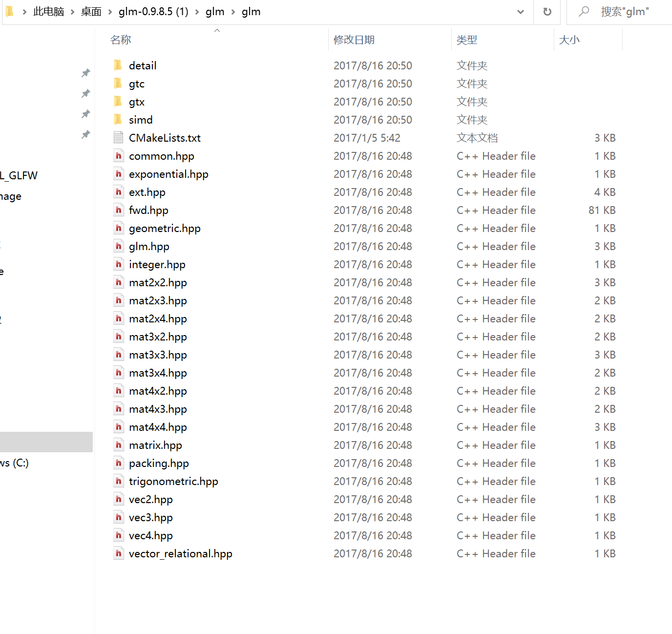Click the first pin icon in navigation pane
The width and height of the screenshot is (672, 634).
click(x=85, y=73)
